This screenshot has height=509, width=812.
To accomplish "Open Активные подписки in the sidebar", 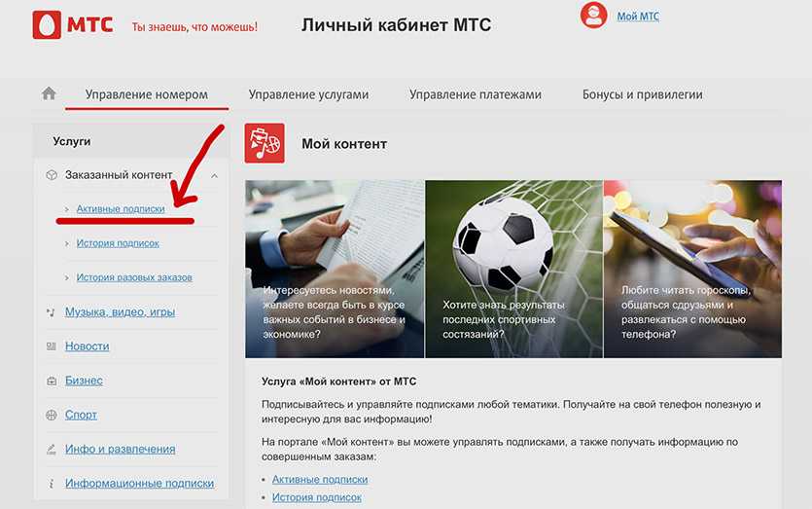I will [x=121, y=209].
